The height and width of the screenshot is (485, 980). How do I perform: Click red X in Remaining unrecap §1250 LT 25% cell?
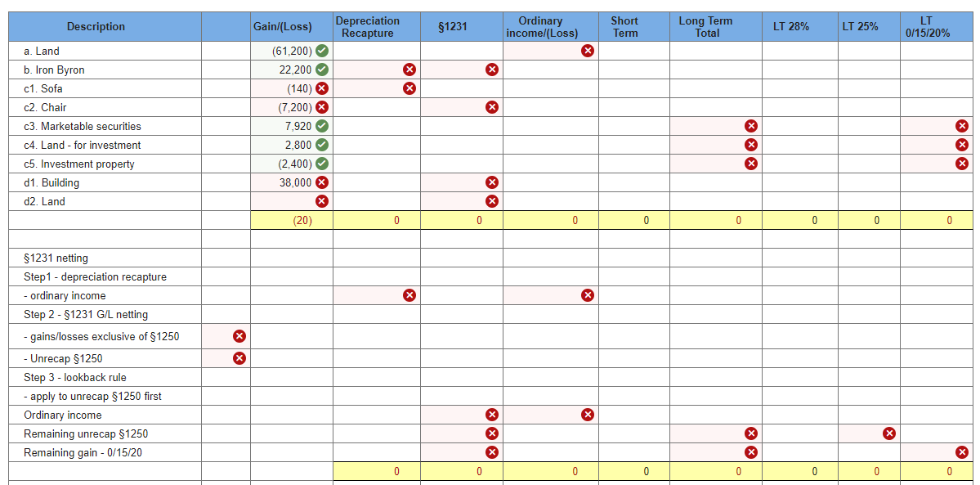click(x=889, y=433)
